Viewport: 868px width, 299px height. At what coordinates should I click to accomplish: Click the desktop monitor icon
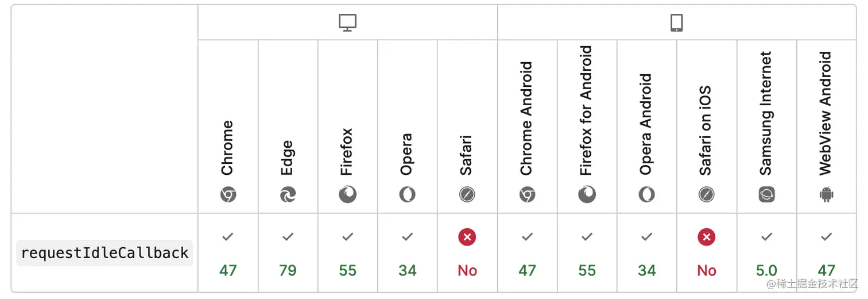coord(347,22)
